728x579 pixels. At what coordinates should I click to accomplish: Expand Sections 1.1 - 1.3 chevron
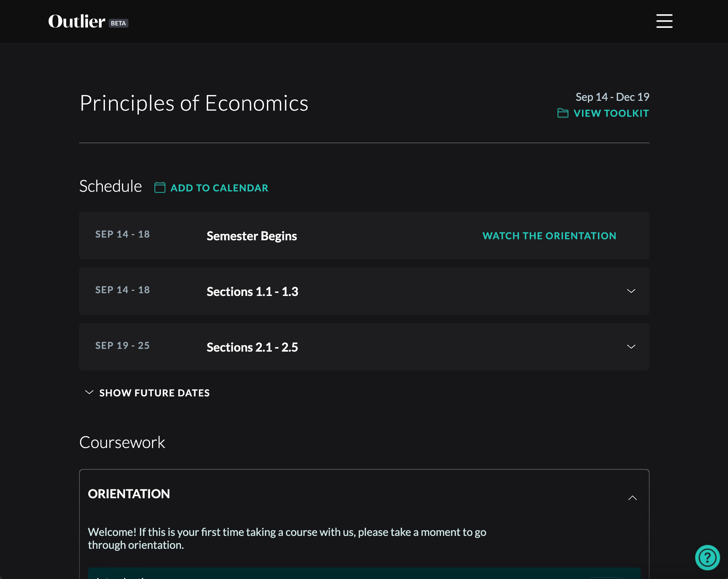[631, 291]
